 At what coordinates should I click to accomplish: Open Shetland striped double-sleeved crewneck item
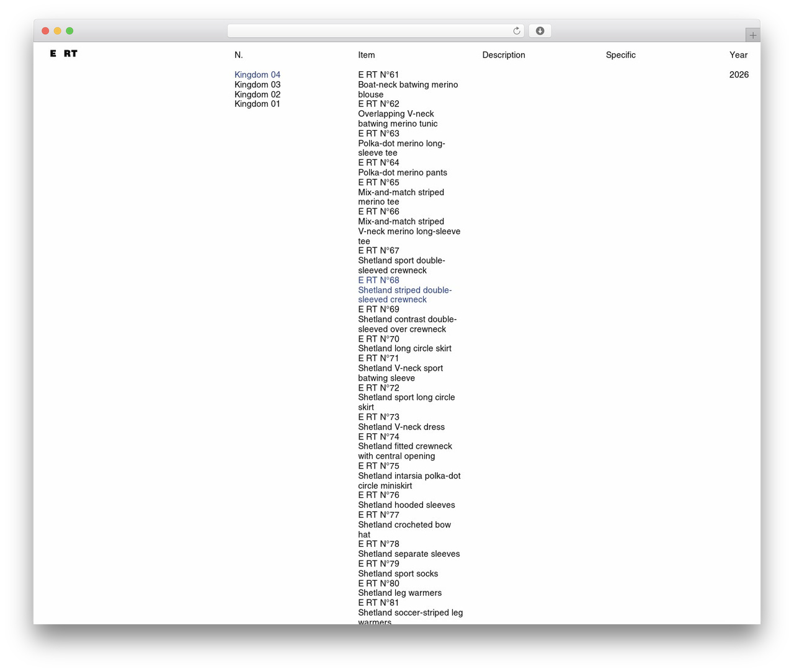[x=405, y=290]
